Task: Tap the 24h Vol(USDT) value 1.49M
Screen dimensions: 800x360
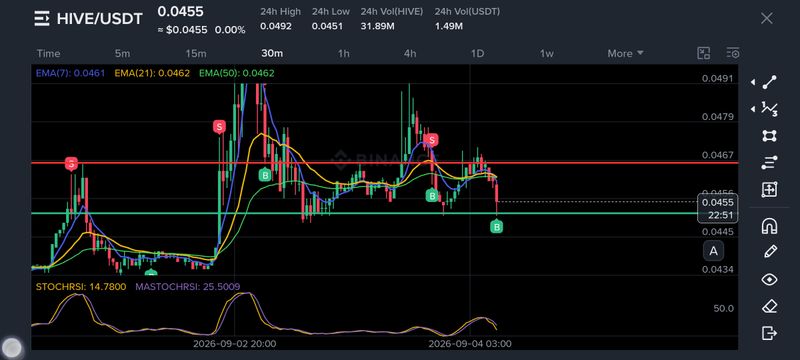Action: [448, 26]
